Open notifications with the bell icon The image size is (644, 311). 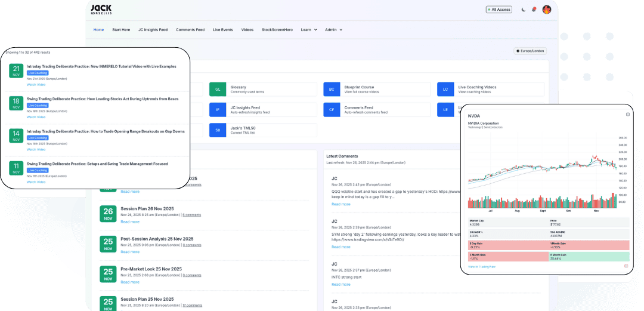pos(534,10)
